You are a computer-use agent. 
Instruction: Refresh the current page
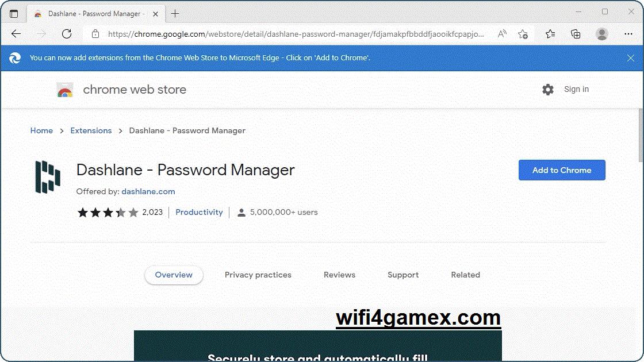[67, 34]
